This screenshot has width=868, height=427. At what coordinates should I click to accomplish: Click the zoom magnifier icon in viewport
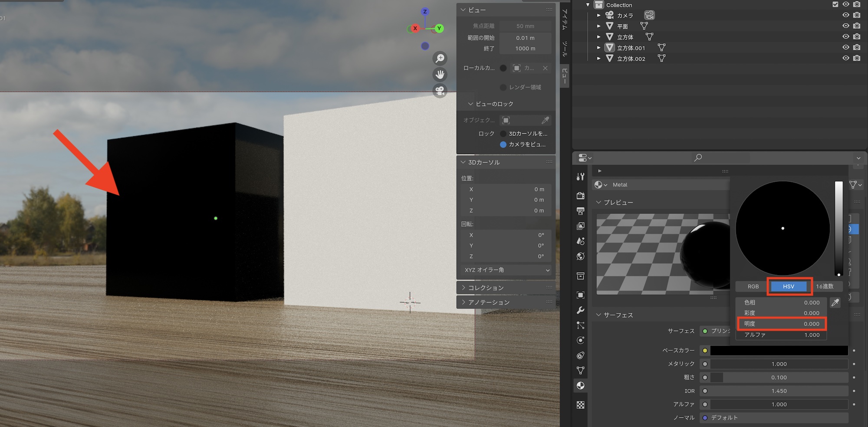[440, 58]
